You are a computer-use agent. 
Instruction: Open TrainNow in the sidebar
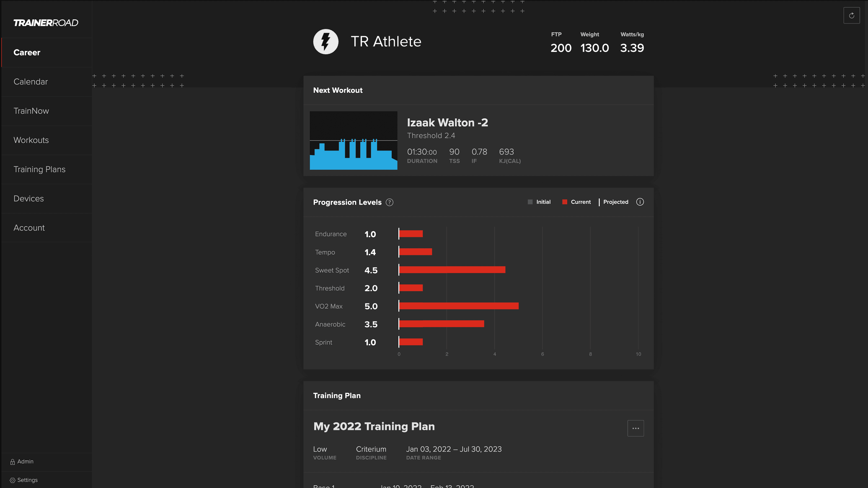click(x=46, y=111)
